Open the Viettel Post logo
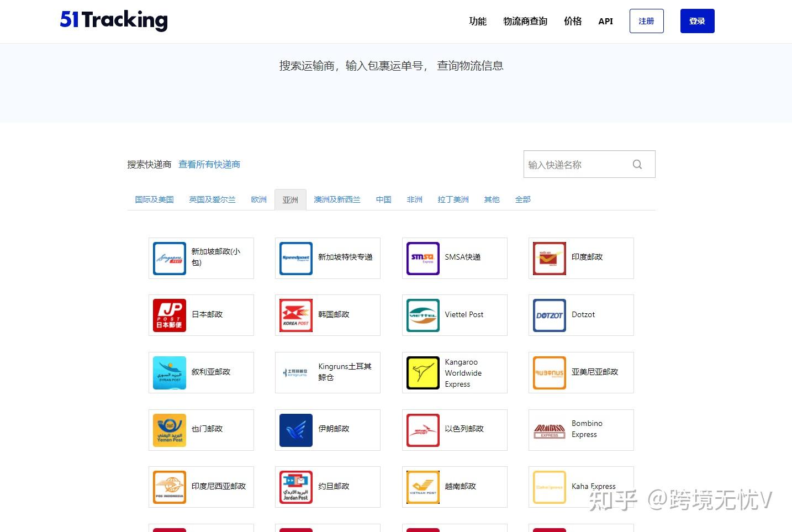This screenshot has width=792, height=532. coord(423,315)
